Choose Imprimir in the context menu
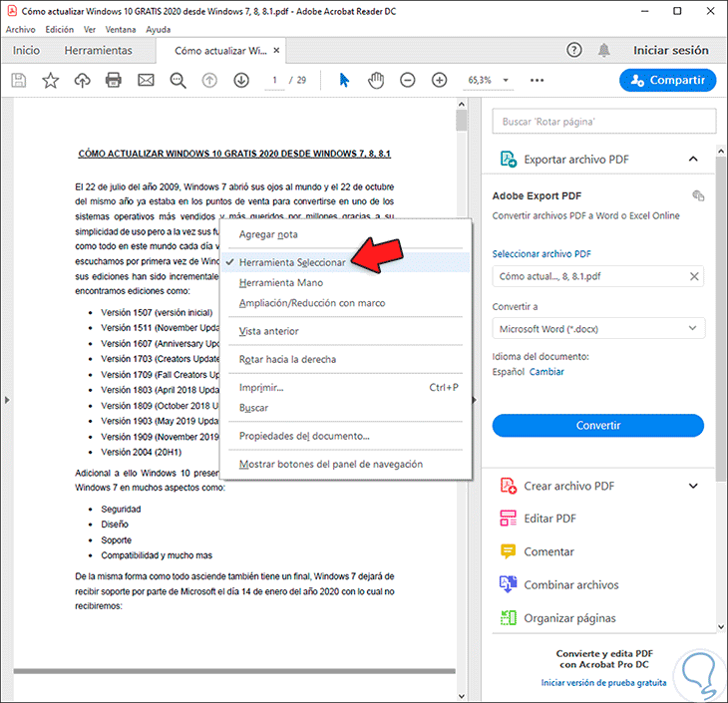 [x=345, y=387]
